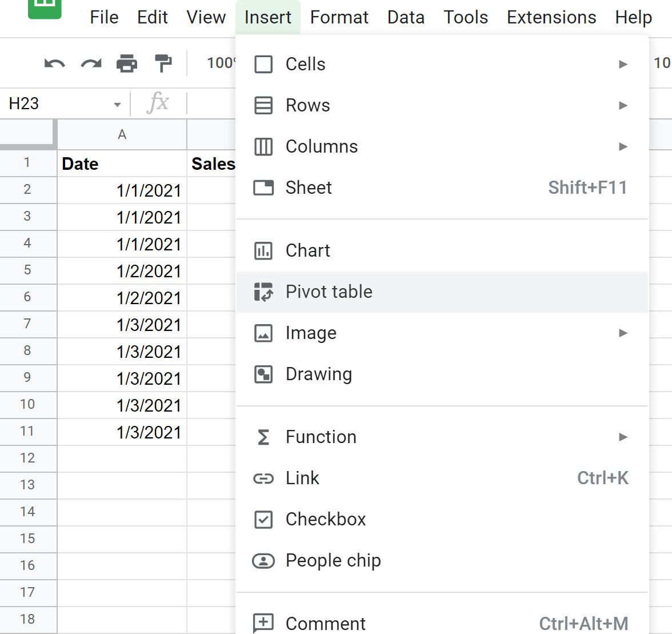Image resolution: width=672 pixels, height=634 pixels.
Task: Choose Sheet from Insert menu
Action: click(x=442, y=188)
